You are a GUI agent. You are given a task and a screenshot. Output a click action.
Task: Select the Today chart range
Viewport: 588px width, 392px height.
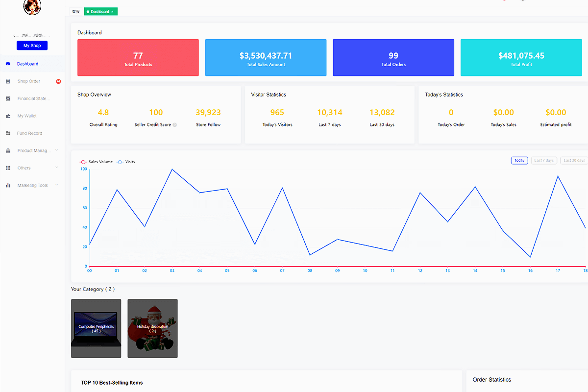pos(519,160)
